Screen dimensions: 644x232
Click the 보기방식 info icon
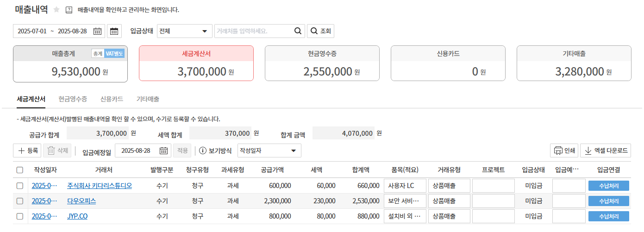(202, 151)
